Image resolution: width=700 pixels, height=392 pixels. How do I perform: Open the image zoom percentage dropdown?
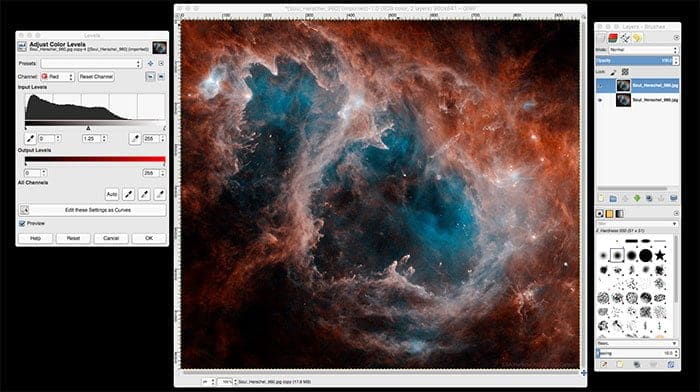(x=227, y=382)
